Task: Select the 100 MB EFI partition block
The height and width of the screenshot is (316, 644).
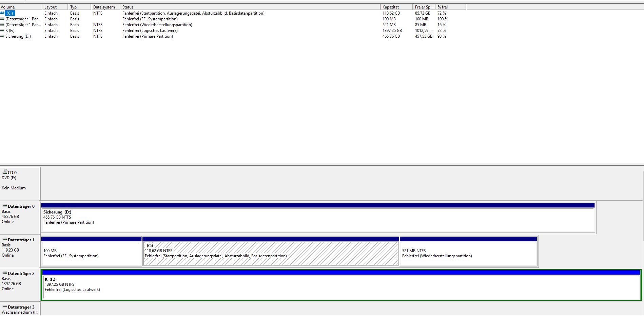Action: pyautogui.click(x=91, y=253)
